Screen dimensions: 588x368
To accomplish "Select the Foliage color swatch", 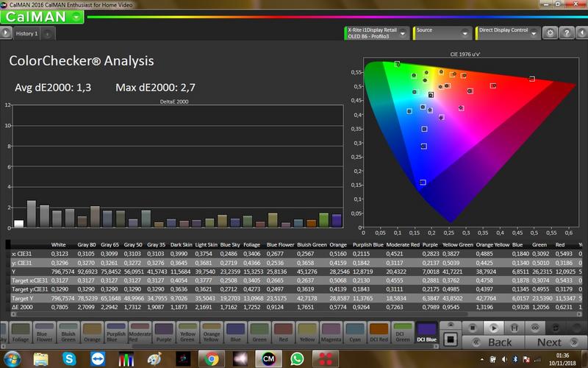I will click(21, 333).
